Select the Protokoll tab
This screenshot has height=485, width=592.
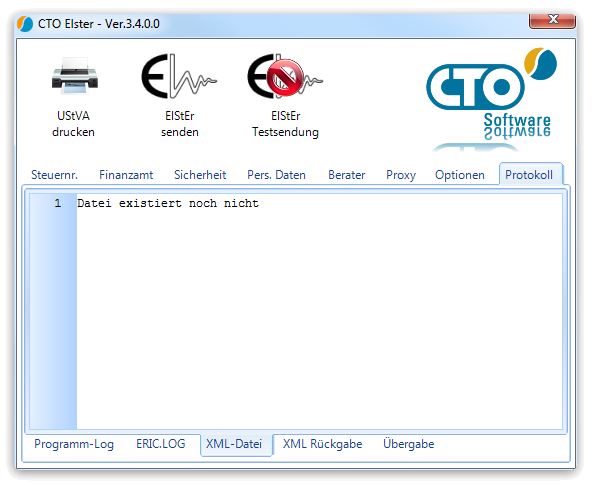click(529, 175)
